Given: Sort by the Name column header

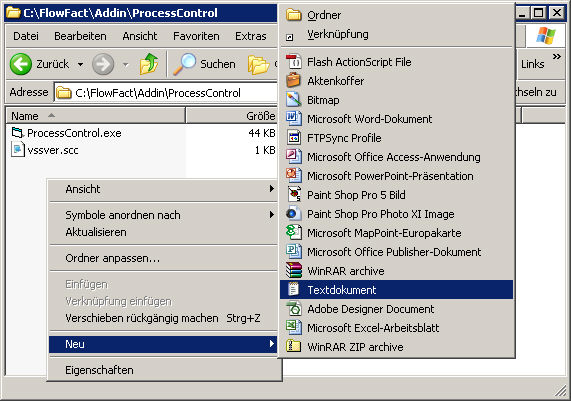Looking at the screenshot, I should coord(96,115).
